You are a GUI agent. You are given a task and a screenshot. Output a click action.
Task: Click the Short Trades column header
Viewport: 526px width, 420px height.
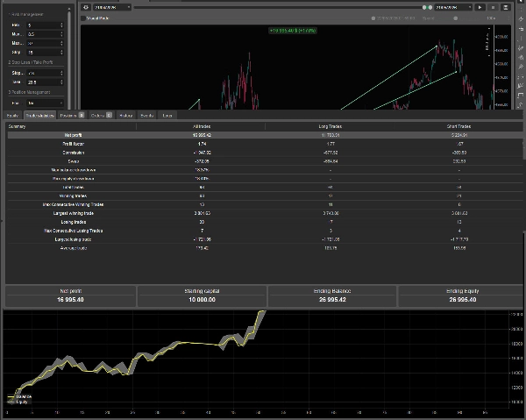(458, 126)
